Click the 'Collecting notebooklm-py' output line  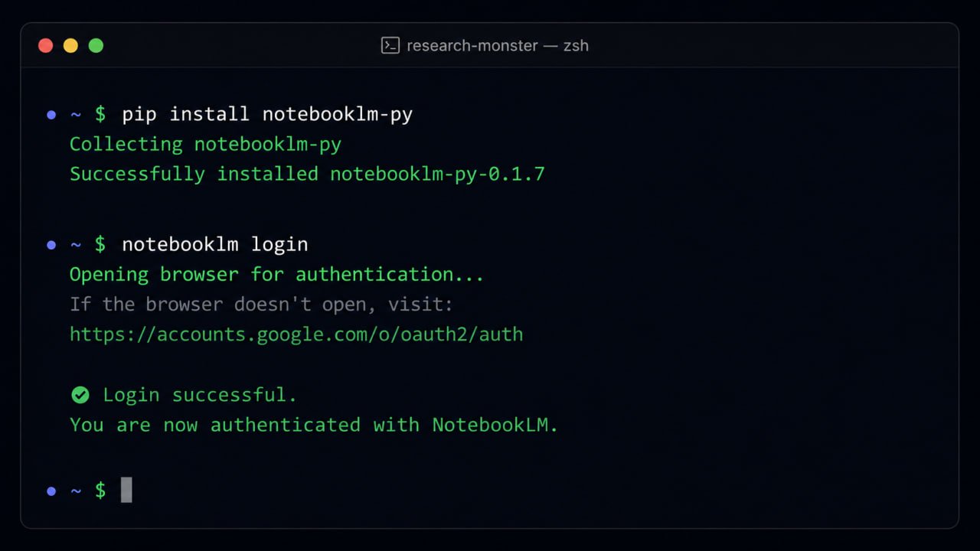[205, 144]
